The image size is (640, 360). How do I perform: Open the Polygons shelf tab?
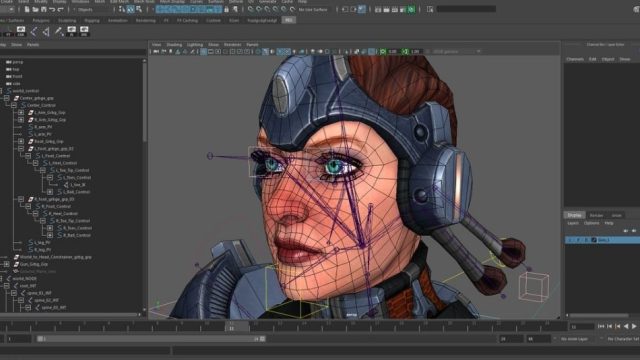[41, 20]
